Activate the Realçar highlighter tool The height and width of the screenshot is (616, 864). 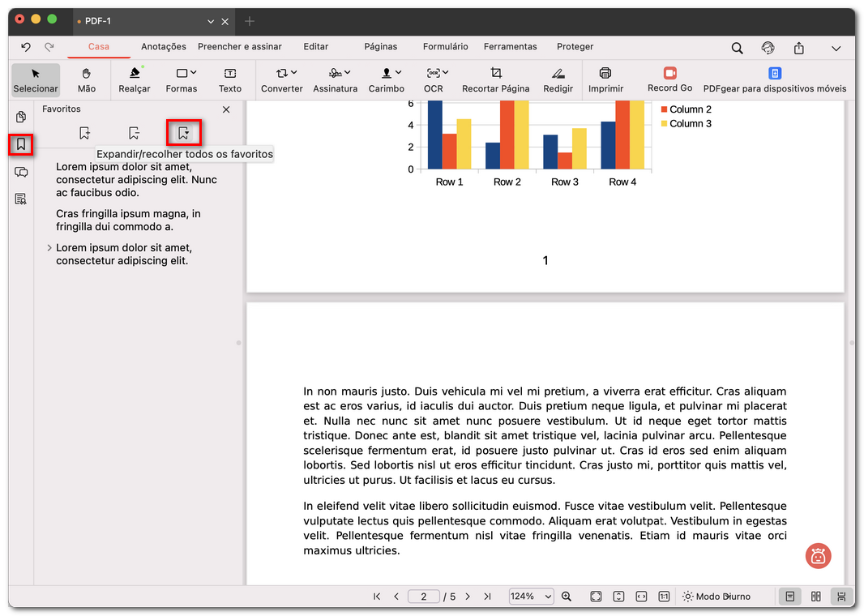135,79
